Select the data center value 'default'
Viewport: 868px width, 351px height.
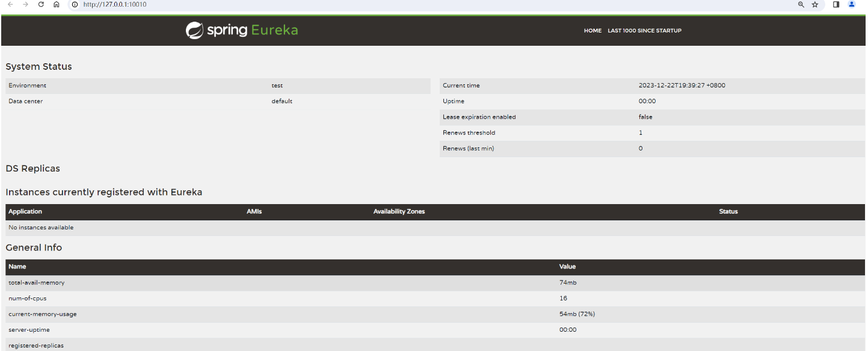coord(282,101)
